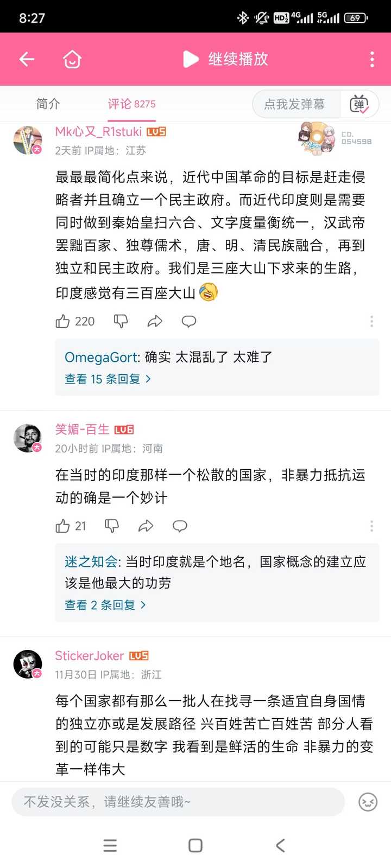Switch to the 简介 tab
Image resolution: width=391 pixels, height=868 pixels.
coord(48,104)
